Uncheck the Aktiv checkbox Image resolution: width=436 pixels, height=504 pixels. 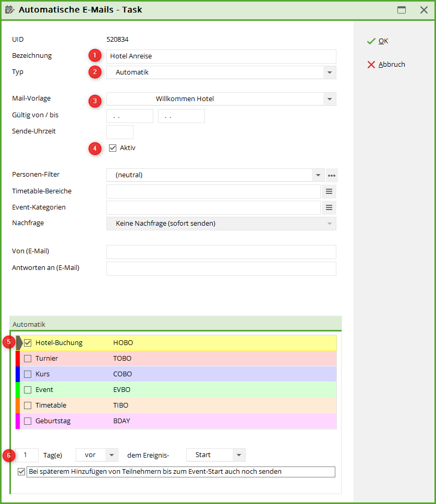pyautogui.click(x=113, y=148)
